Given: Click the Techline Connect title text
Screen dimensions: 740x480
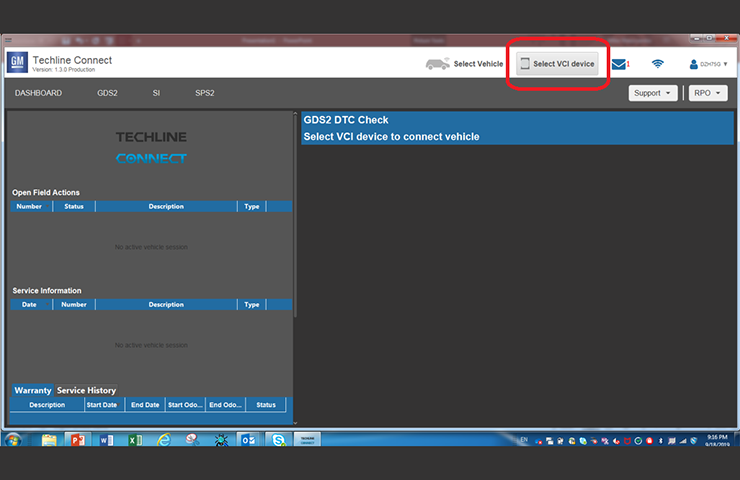Looking at the screenshot, I should pos(72,60).
